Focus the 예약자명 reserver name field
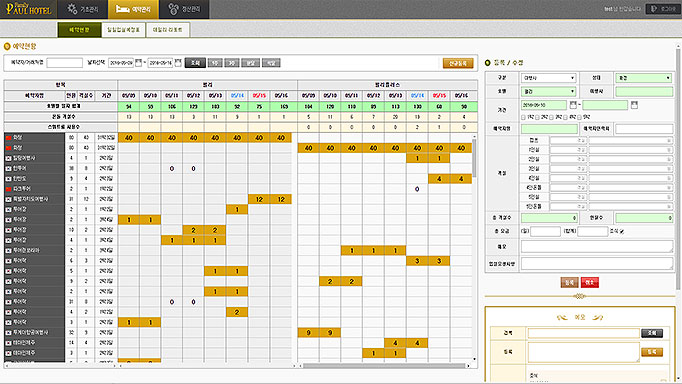 pos(549,129)
